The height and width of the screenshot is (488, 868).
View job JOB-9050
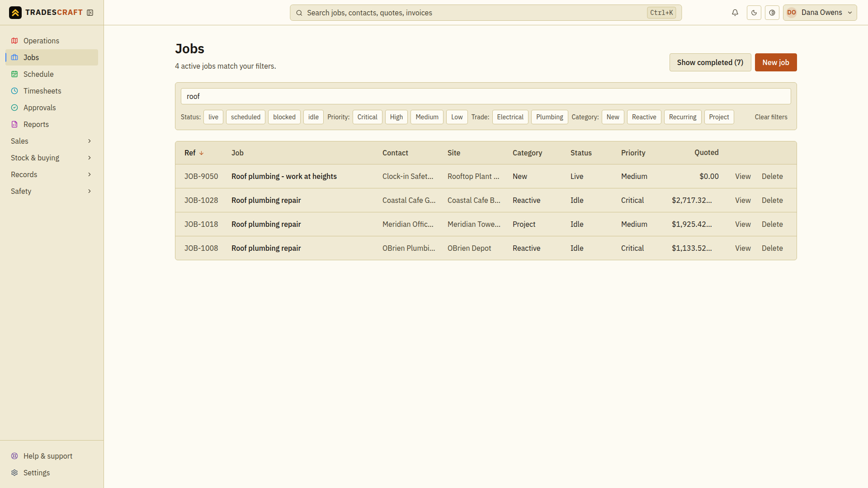[743, 176]
